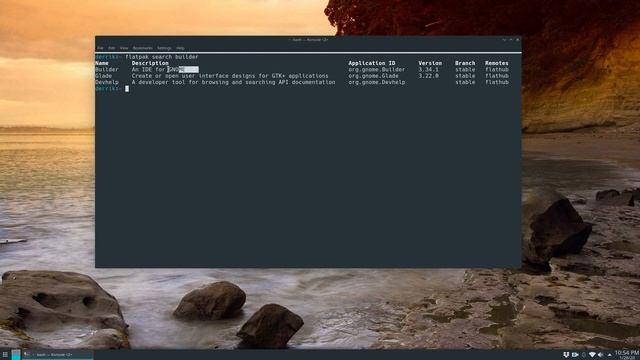
Task: Click the 'Glade' name in terminal output
Action: tap(104, 76)
